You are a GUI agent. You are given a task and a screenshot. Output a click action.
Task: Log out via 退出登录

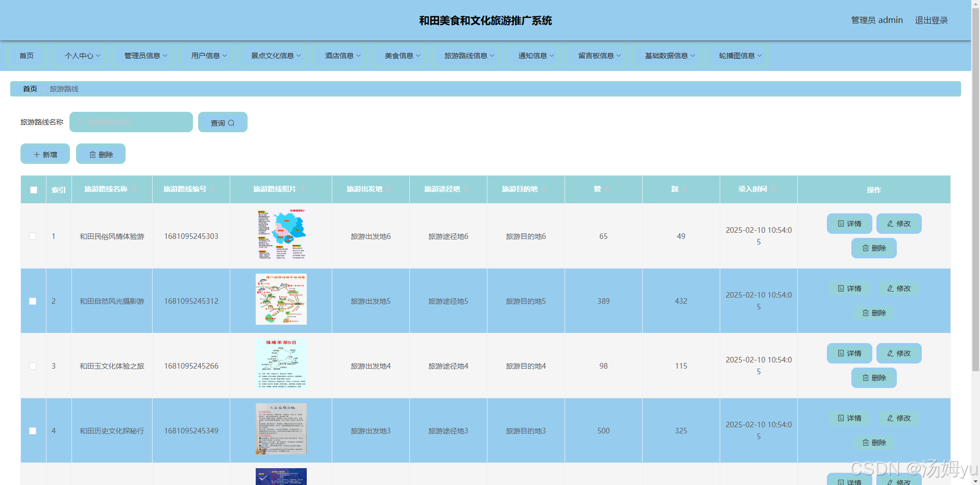931,20
